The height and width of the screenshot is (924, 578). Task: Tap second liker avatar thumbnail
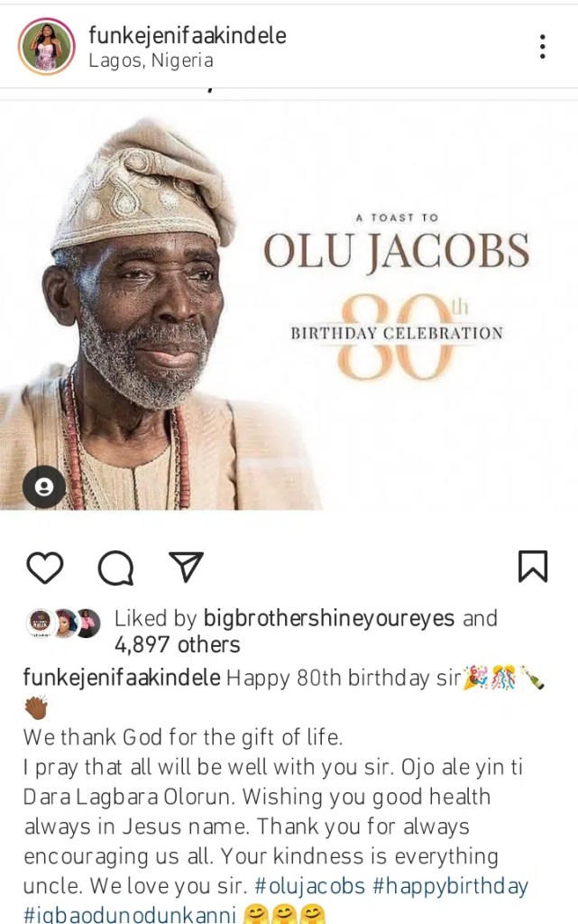point(63,622)
